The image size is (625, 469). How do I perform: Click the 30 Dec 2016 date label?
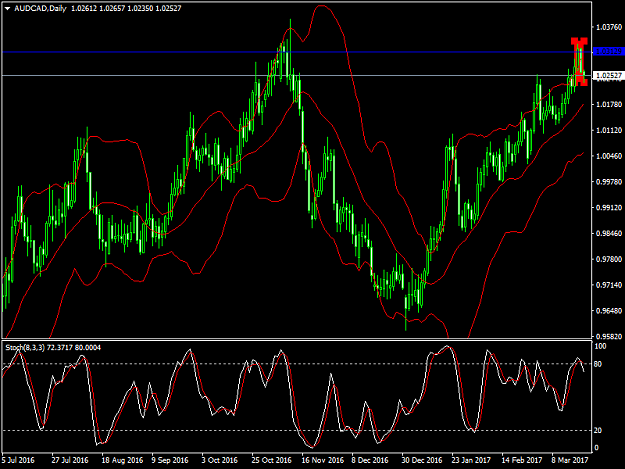pos(422,460)
